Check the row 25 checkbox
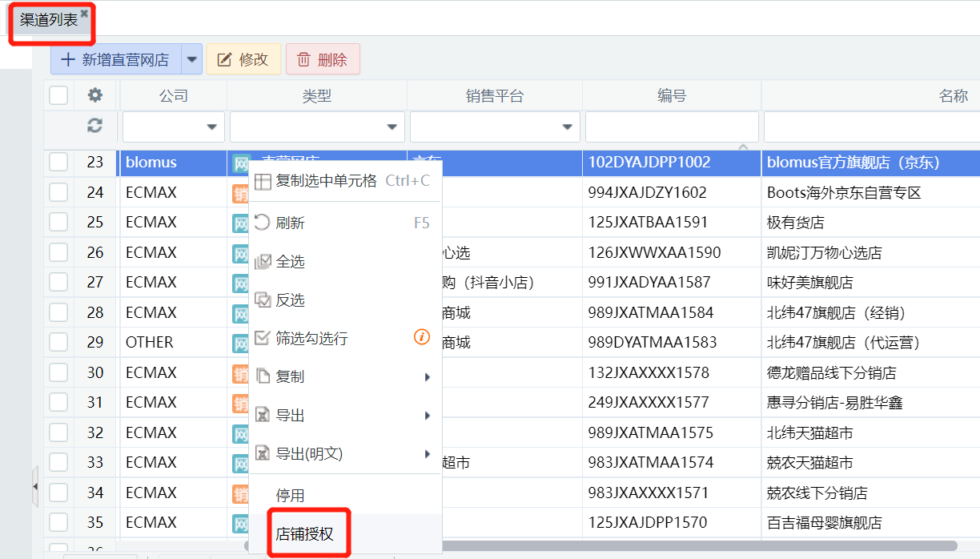The image size is (980, 559). coord(58,222)
